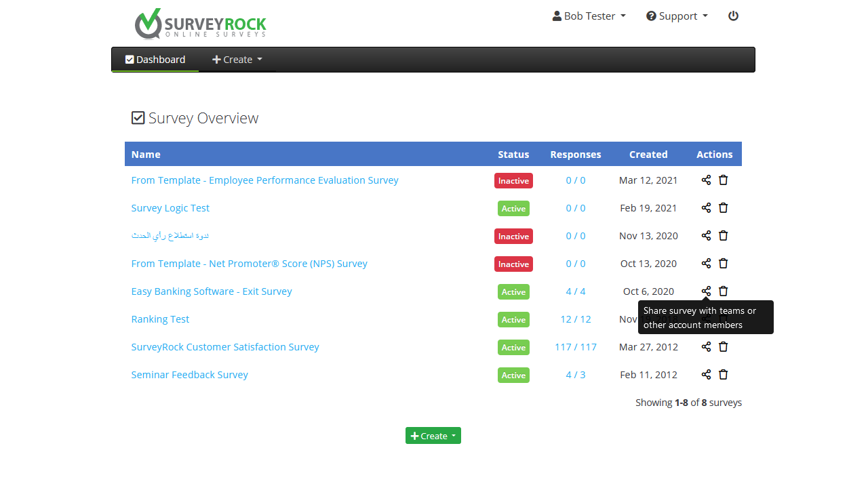Open SurveyRock Customer Satisfaction Survey link

point(225,347)
